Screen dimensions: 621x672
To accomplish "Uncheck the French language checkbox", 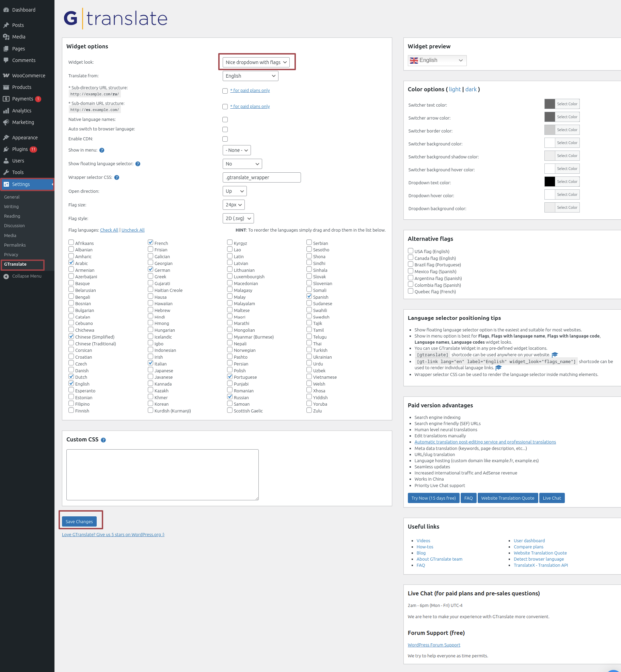I will click(150, 243).
